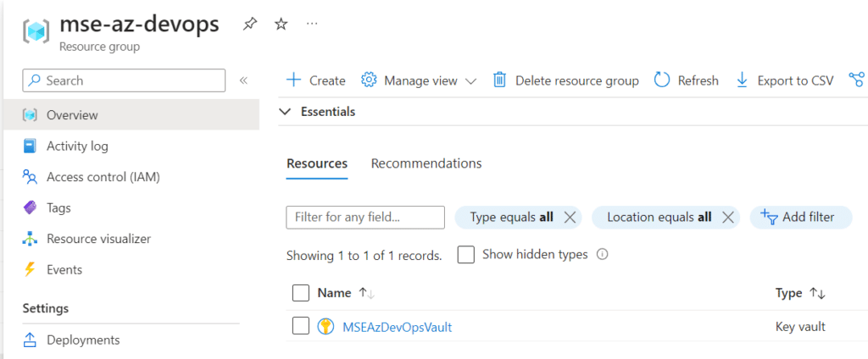Focus the sidebar Search box
Image resolution: width=868 pixels, height=359 pixels.
pos(124,80)
